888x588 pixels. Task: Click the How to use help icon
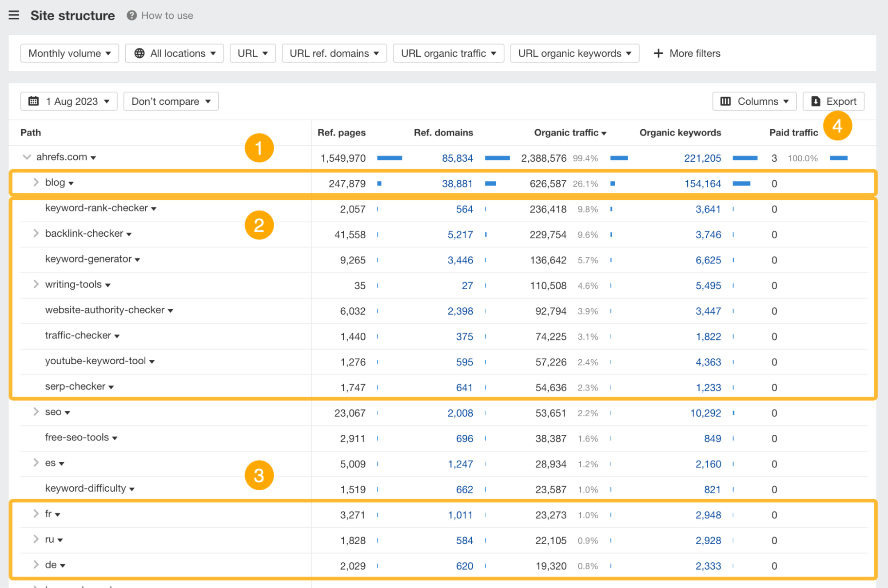point(131,15)
